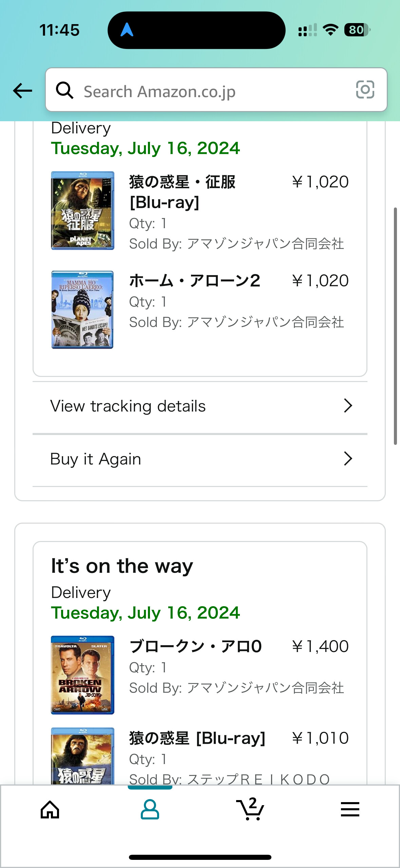Click the page scrollbar on right edge
400x868 pixels.
(395, 326)
